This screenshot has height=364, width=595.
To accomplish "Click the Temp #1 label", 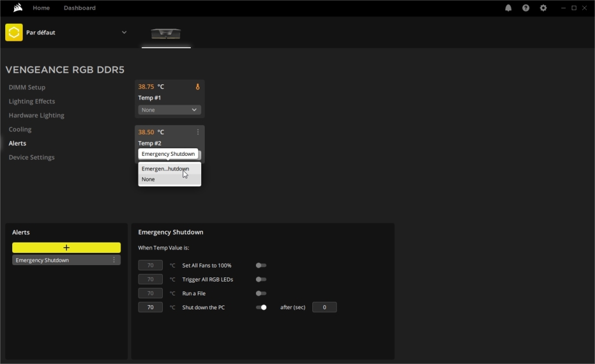I will (149, 98).
